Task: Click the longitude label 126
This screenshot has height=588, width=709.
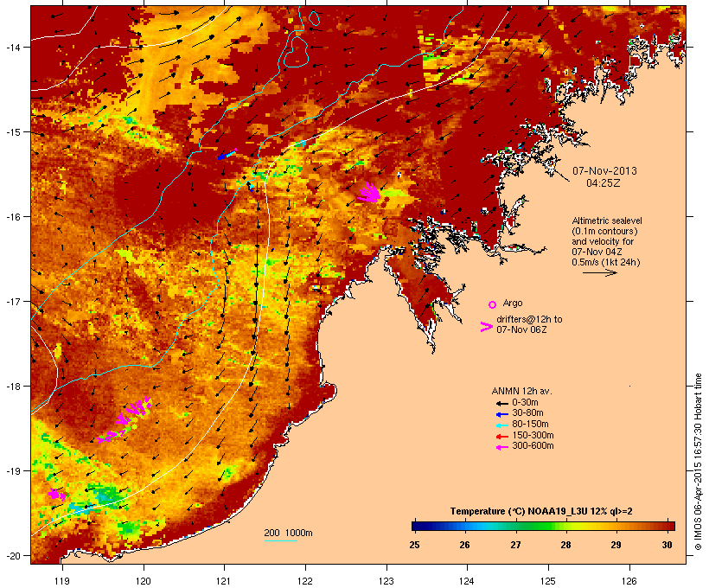Action: pyautogui.click(x=629, y=581)
